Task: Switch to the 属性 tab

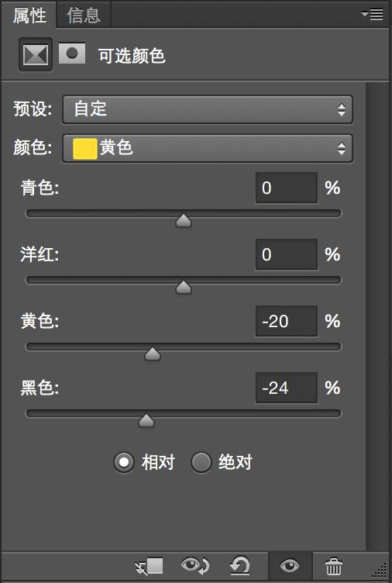Action: click(x=29, y=16)
